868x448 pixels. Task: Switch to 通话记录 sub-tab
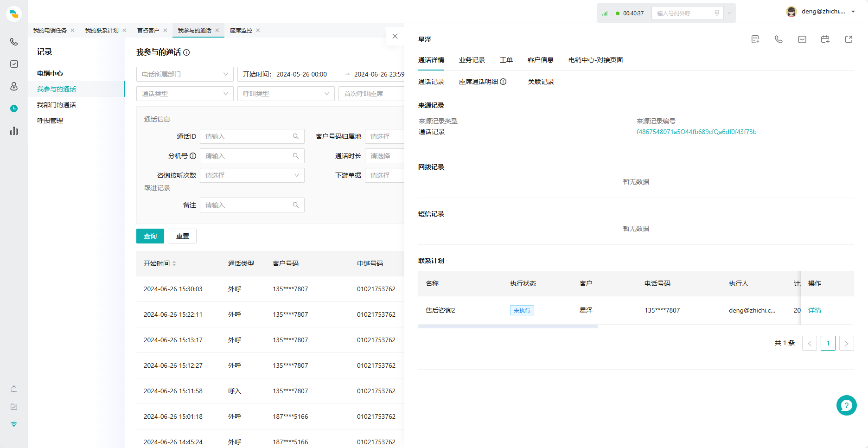pos(431,82)
